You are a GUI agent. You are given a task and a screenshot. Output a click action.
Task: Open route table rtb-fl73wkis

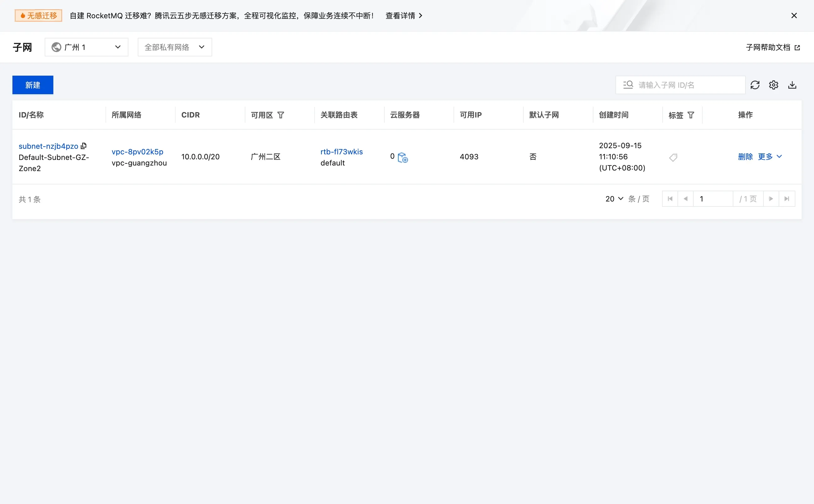(x=341, y=152)
